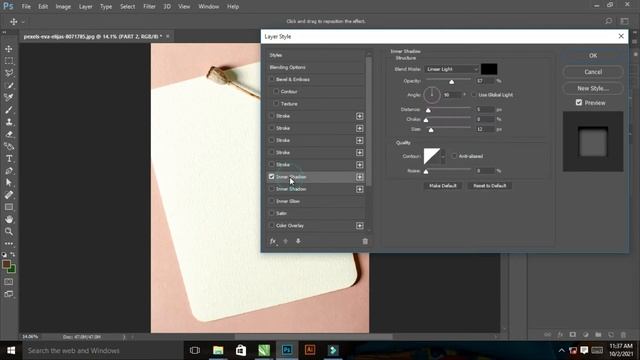Select the Pen tool
The image size is (640, 360).
[x=9, y=171]
